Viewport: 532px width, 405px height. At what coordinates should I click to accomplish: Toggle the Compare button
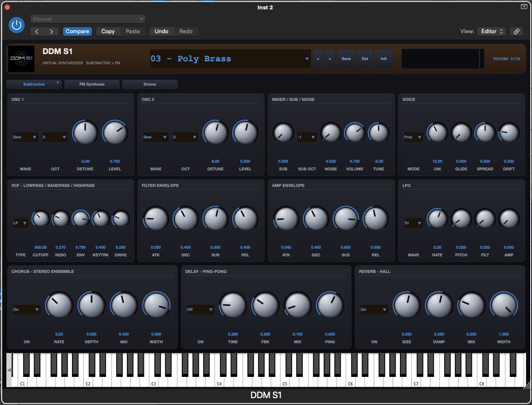click(77, 32)
